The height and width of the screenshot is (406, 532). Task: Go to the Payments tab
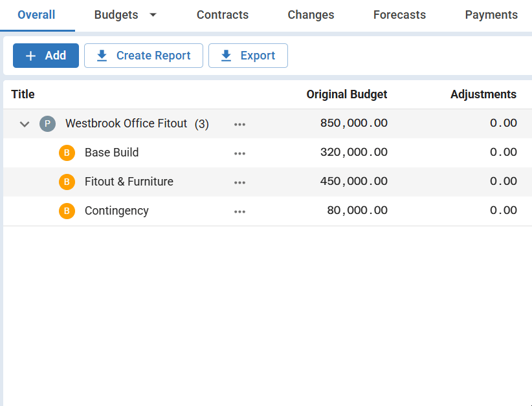click(491, 15)
